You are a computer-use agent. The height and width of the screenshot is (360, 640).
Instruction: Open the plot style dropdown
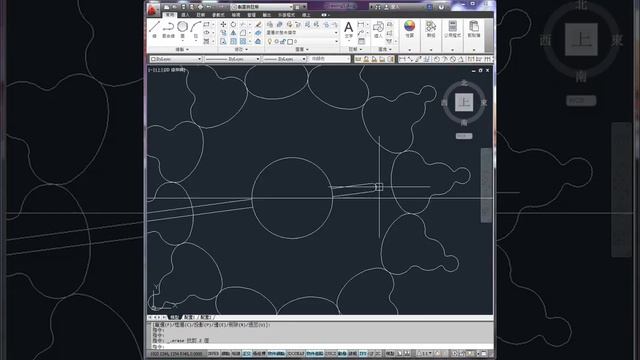(329, 59)
